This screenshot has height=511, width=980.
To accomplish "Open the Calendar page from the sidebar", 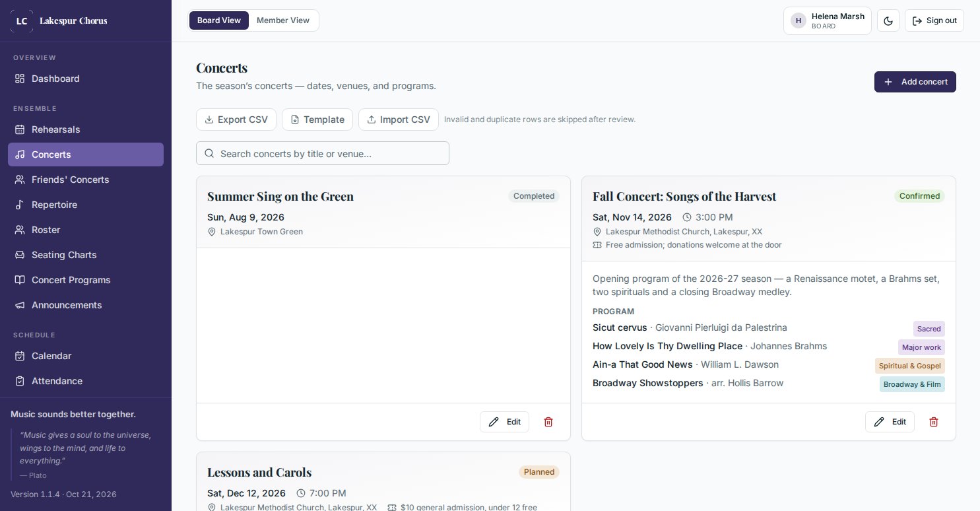I will (86, 356).
